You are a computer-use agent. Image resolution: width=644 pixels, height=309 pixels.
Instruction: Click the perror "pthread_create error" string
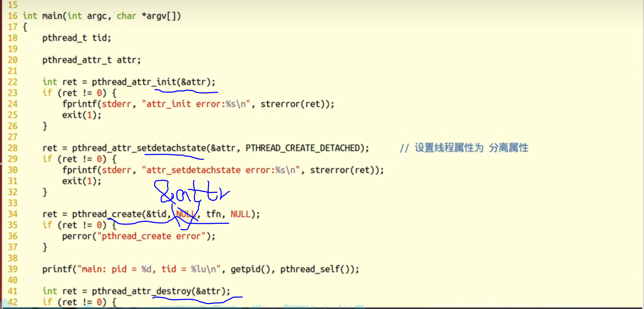[151, 236]
